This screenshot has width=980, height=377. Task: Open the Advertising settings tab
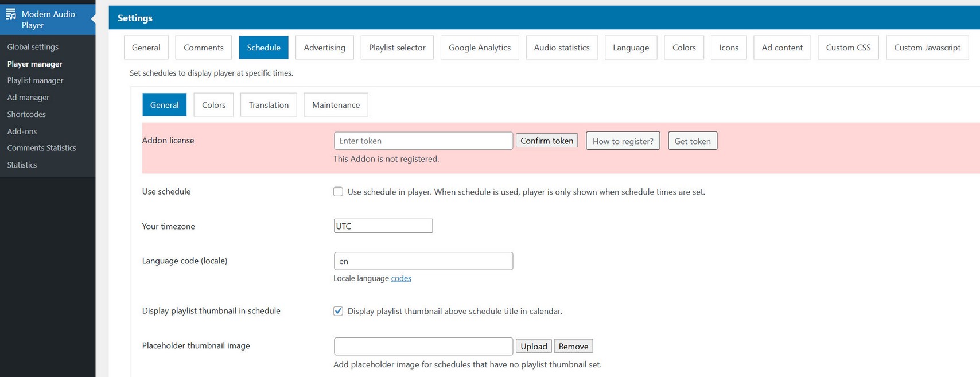pos(324,48)
